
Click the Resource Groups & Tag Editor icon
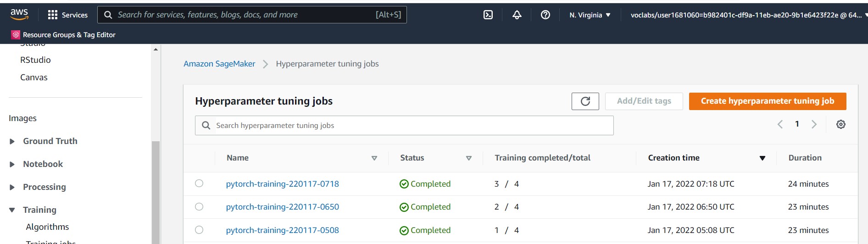(16, 35)
